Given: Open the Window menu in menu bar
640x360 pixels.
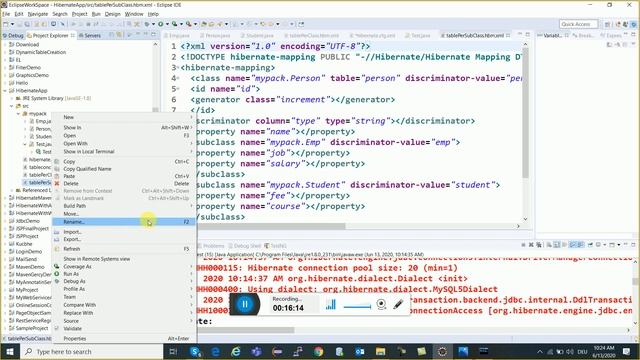Looking at the screenshot, I should pyautogui.click(x=134, y=14).
